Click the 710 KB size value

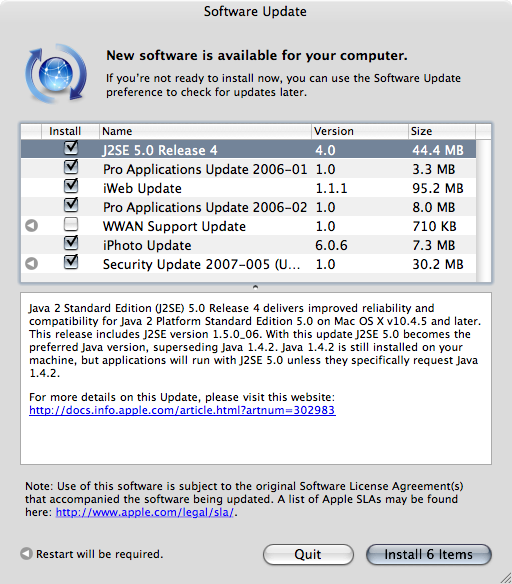(x=434, y=226)
